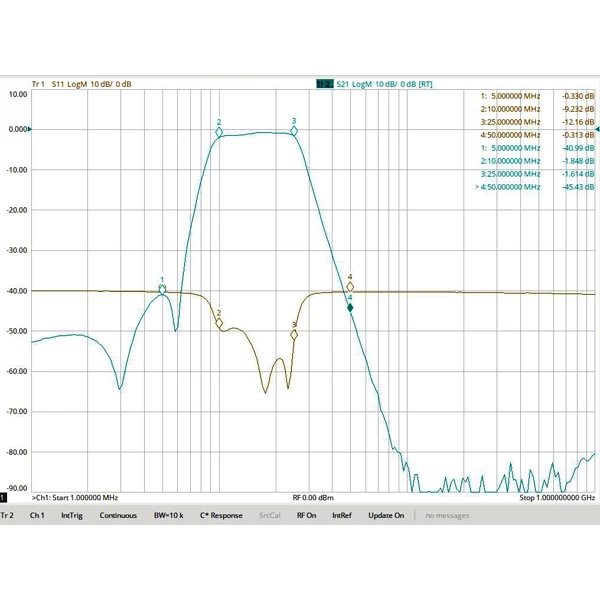Click teal marker 2 on S21 trace
Image resolution: width=600 pixels, height=600 pixels.
[x=219, y=132]
